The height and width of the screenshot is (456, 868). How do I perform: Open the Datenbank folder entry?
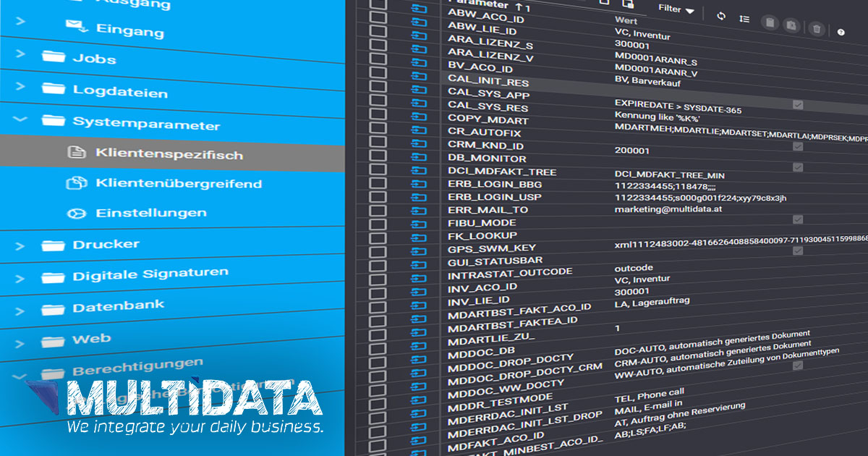[x=118, y=307]
